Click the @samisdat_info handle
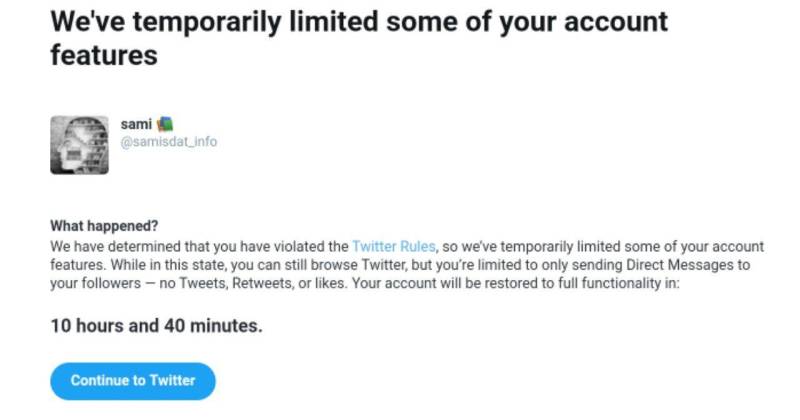 (168, 141)
